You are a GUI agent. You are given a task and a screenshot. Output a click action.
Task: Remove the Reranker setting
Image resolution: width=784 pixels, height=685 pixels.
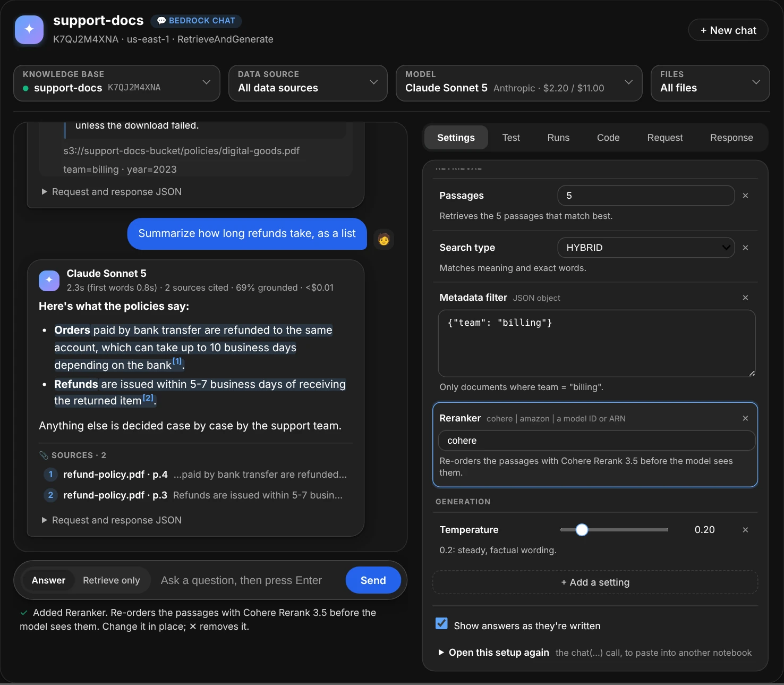[x=745, y=418]
